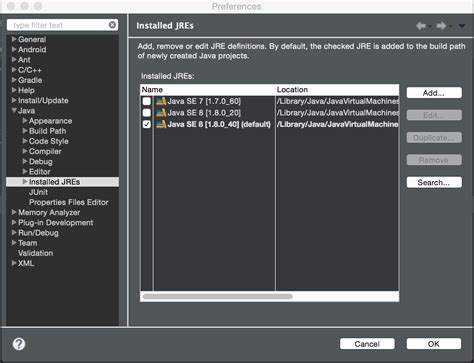This screenshot has height=363, width=474.
Task: Click the location path of Java SE 8 [1.8.0_20]
Action: pyautogui.click(x=337, y=113)
